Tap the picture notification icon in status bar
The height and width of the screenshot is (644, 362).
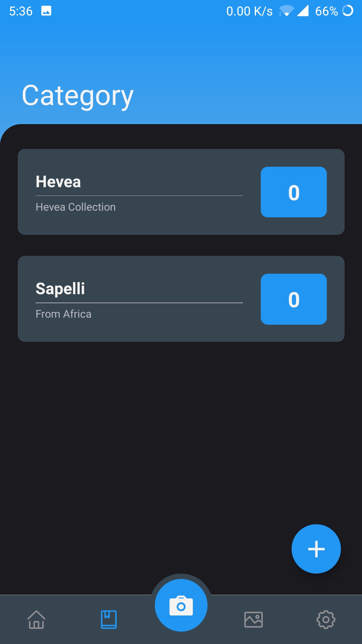[x=46, y=11]
